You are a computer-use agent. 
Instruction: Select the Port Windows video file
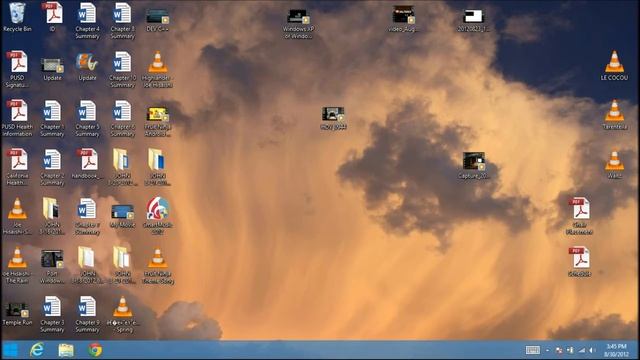click(x=52, y=267)
